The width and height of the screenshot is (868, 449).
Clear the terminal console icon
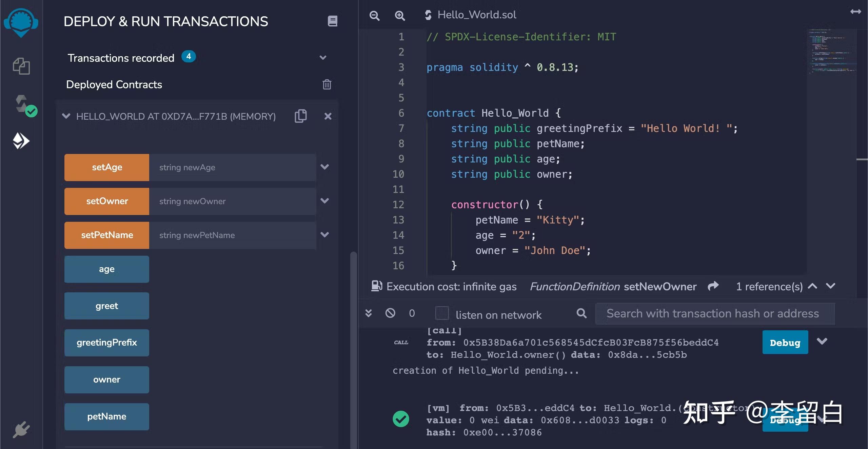(x=390, y=313)
